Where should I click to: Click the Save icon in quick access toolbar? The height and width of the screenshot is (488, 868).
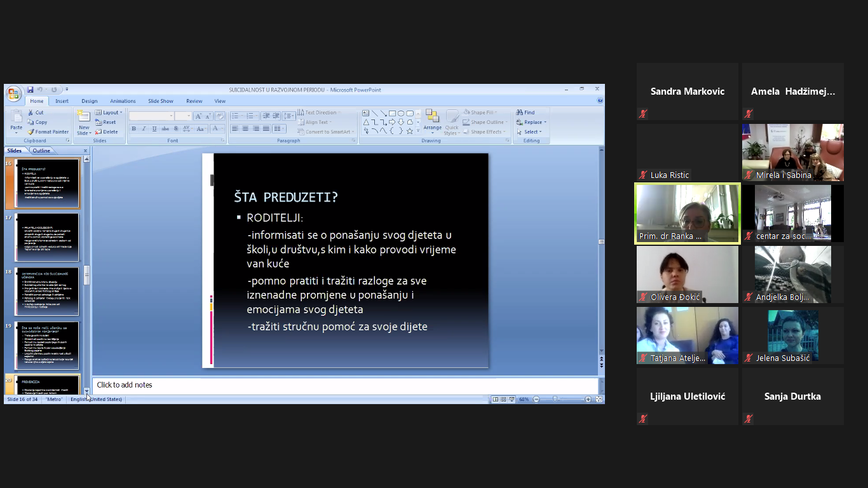click(30, 90)
